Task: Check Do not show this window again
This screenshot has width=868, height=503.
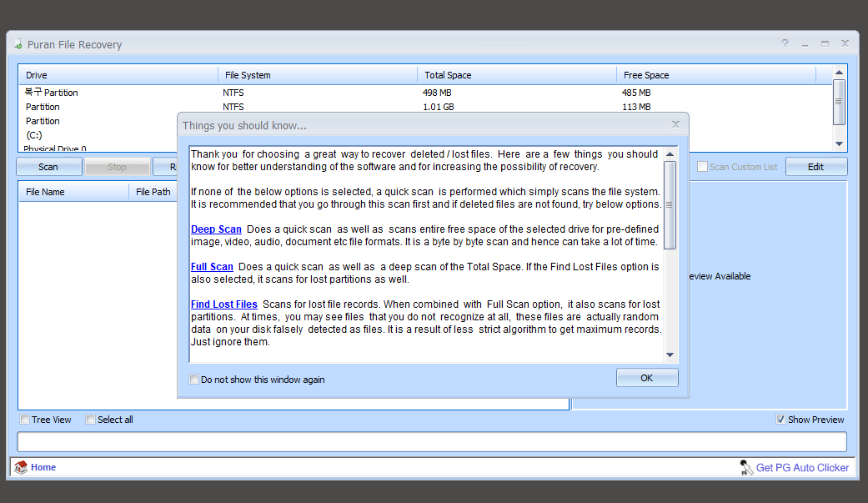Action: coord(193,380)
